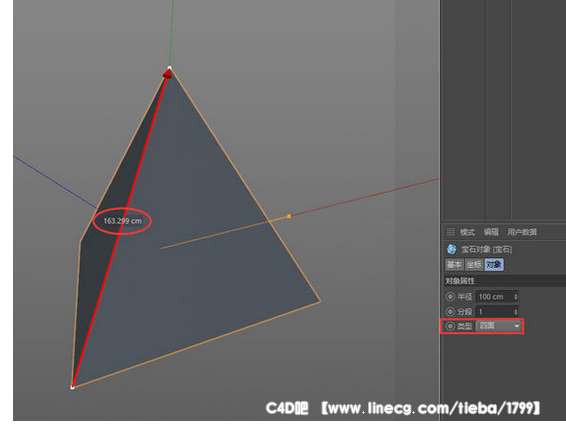The height and width of the screenshot is (425, 566).
Task: Click the white vertex at tetrahedron apex
Action: tap(170, 68)
